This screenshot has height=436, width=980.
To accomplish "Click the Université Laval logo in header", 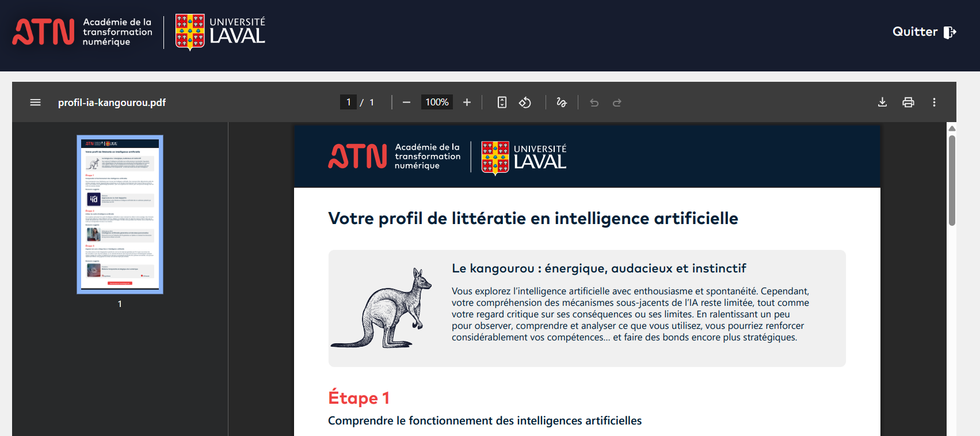I will 220,32.
